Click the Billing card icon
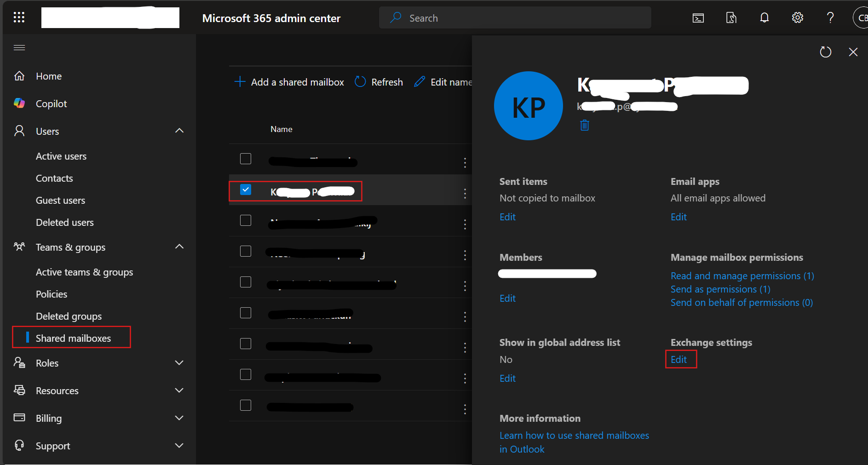 (19, 418)
